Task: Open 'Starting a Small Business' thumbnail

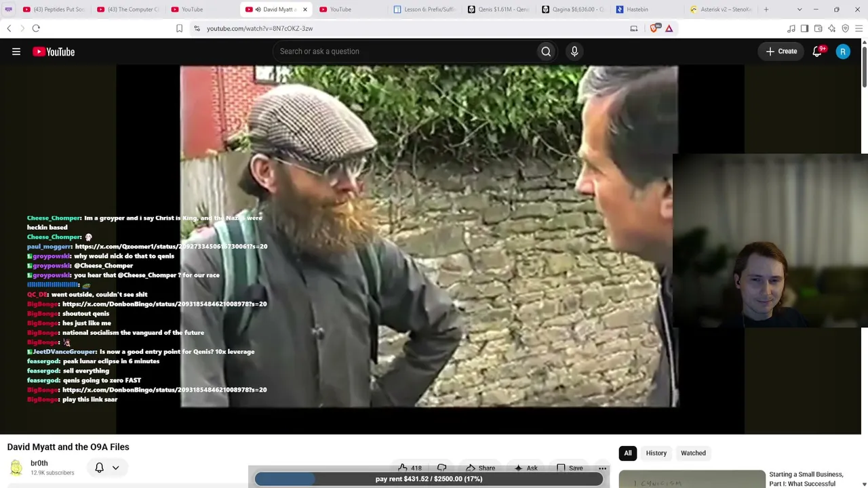Action: [x=692, y=479]
